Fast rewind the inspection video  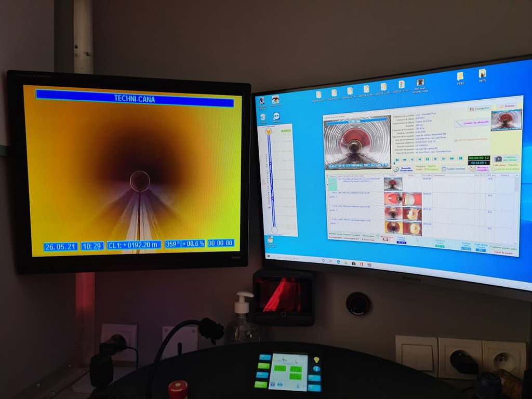point(404,159)
